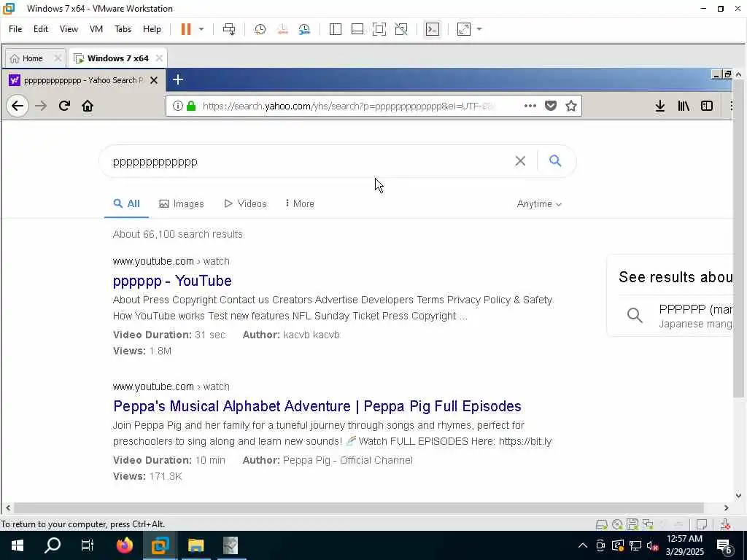Open the VMware Tabs menu

123,29
